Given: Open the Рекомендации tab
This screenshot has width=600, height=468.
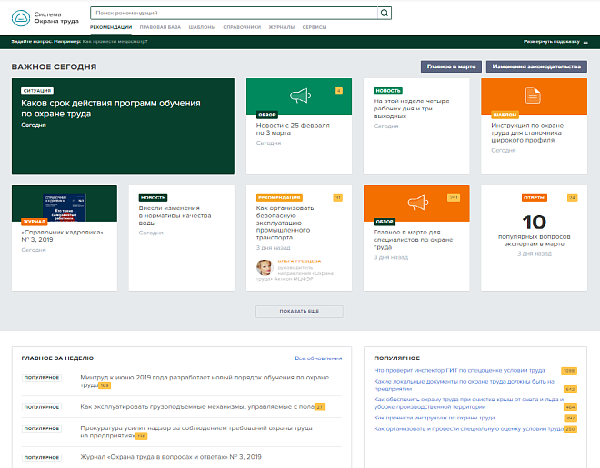Looking at the screenshot, I should point(110,28).
